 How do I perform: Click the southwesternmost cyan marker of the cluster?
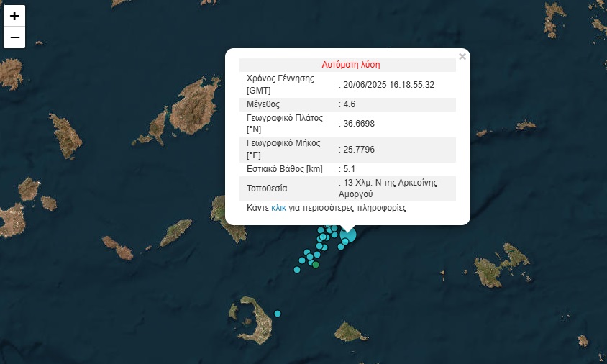pyautogui.click(x=297, y=270)
